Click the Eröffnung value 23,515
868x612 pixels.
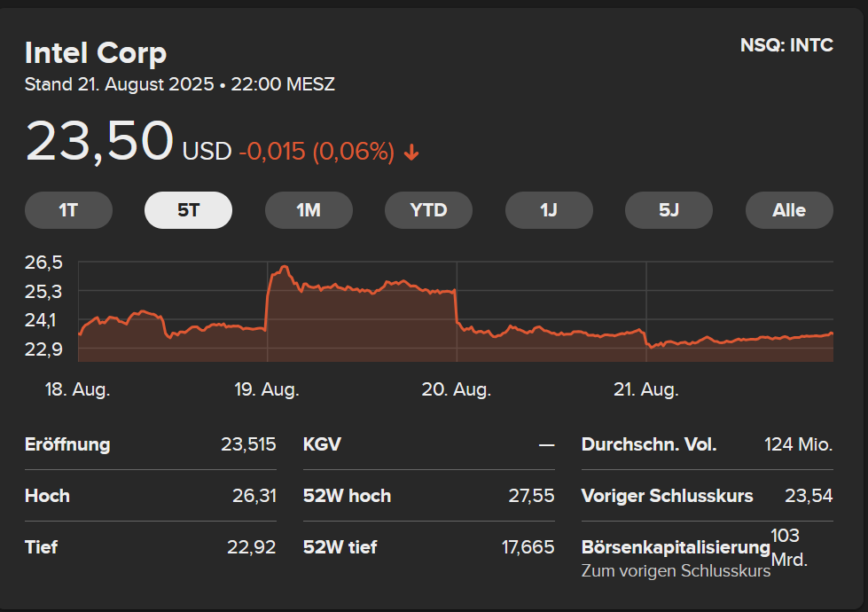pos(248,444)
